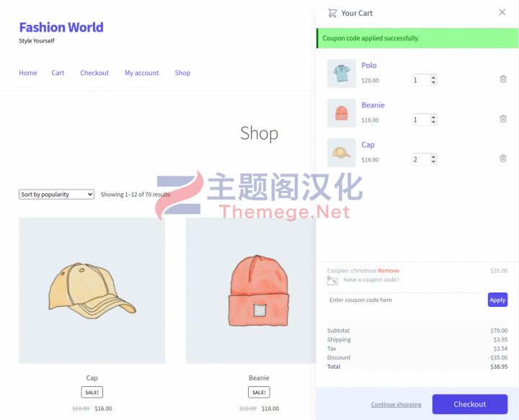Click the SALE! badge under Beanie
This screenshot has height=420, width=519.
259,392
